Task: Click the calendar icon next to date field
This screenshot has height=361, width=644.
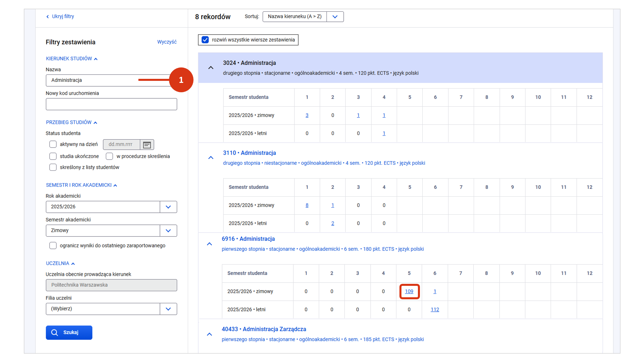Action: click(147, 145)
